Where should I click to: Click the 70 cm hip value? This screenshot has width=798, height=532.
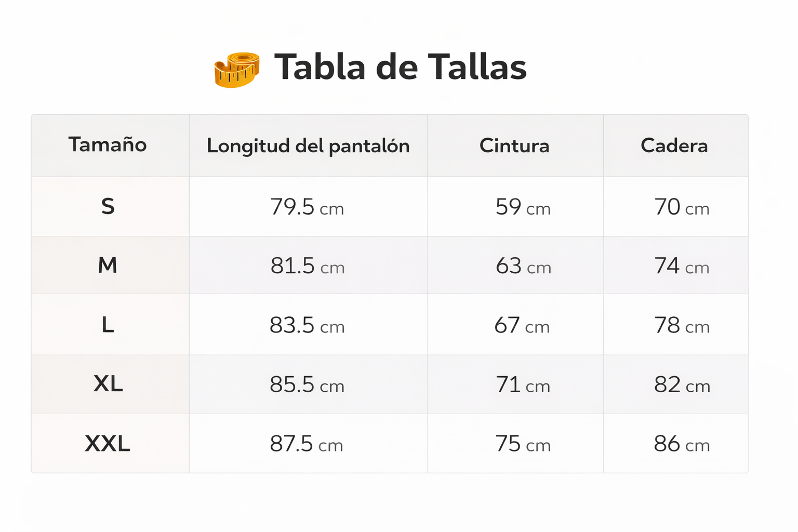tap(682, 207)
